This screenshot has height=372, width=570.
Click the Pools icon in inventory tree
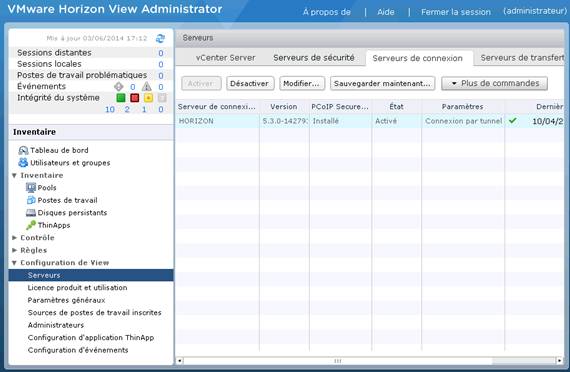pos(31,188)
